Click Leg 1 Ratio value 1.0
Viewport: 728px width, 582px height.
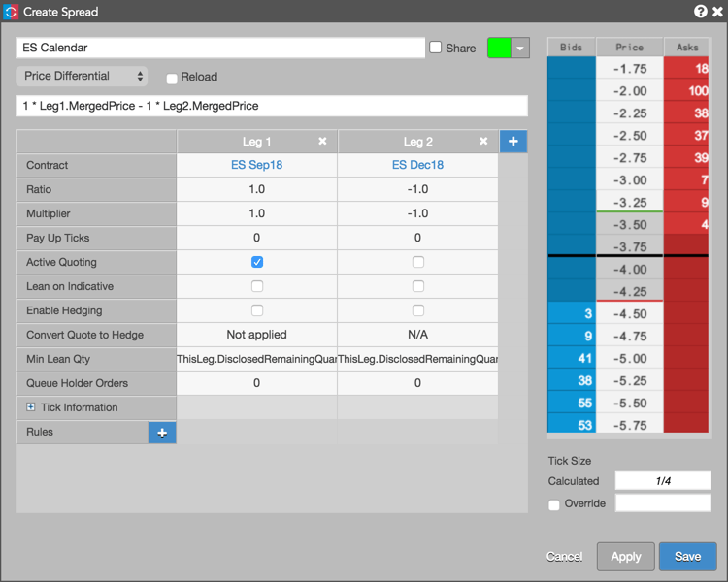257,189
